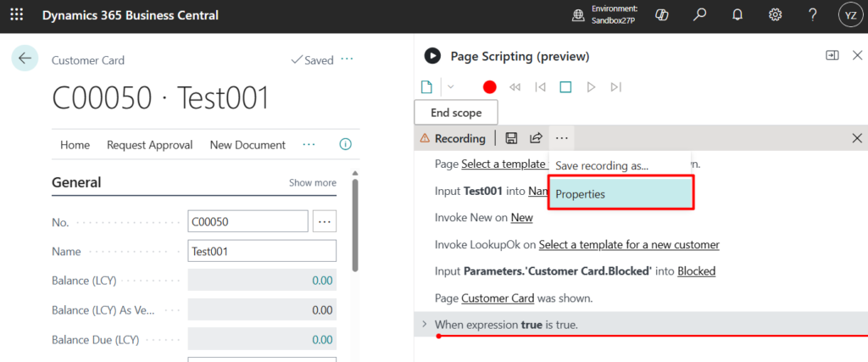The width and height of the screenshot is (868, 362).
Task: Choose 'Save recording as...' menu entry
Action: [x=601, y=166]
